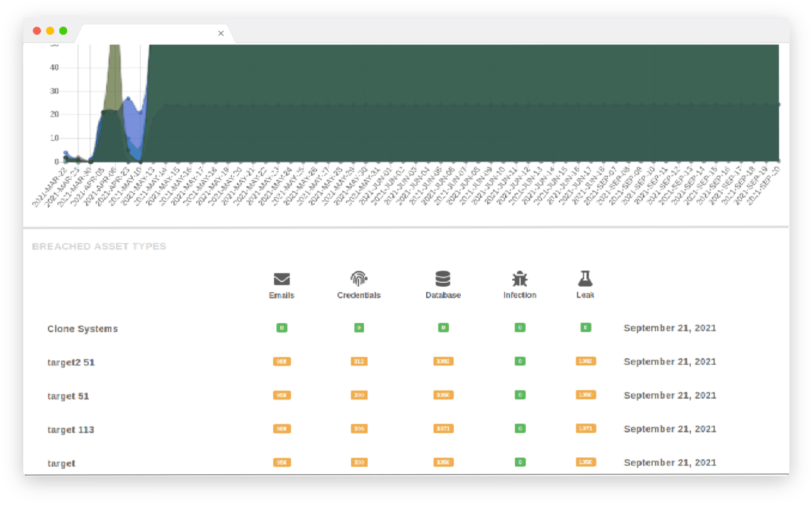
Task: Select the target2 51 row name
Action: coord(71,363)
